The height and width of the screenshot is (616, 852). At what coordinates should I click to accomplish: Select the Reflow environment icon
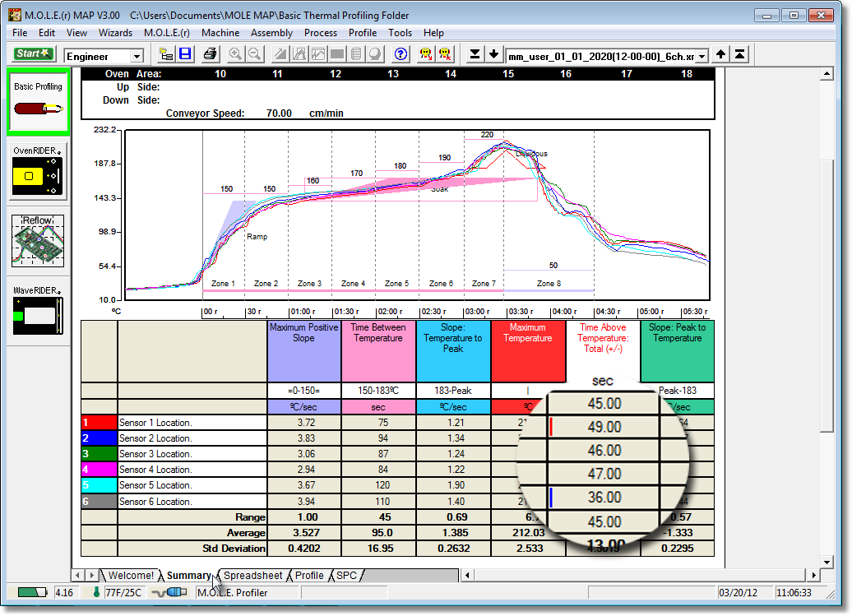pos(38,241)
